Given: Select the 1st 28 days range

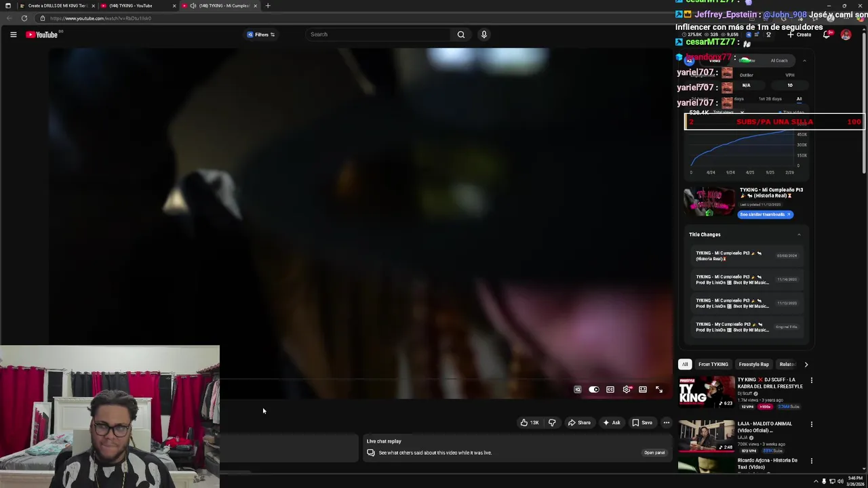Looking at the screenshot, I should [770, 99].
